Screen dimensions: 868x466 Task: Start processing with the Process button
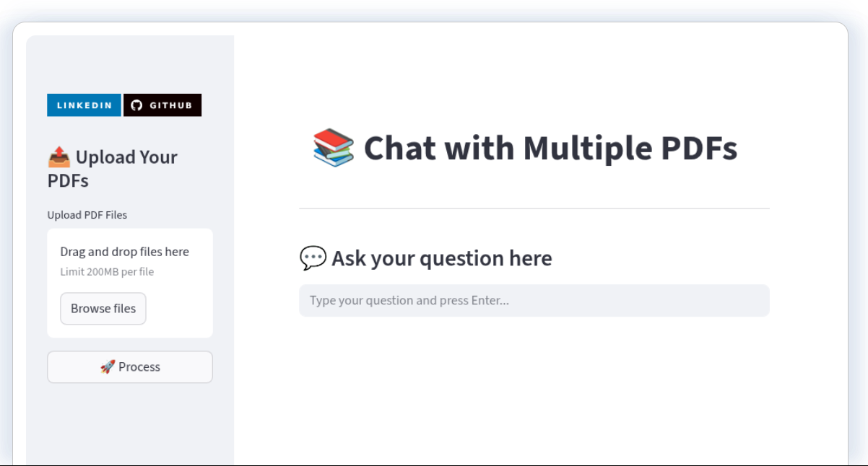[130, 366]
